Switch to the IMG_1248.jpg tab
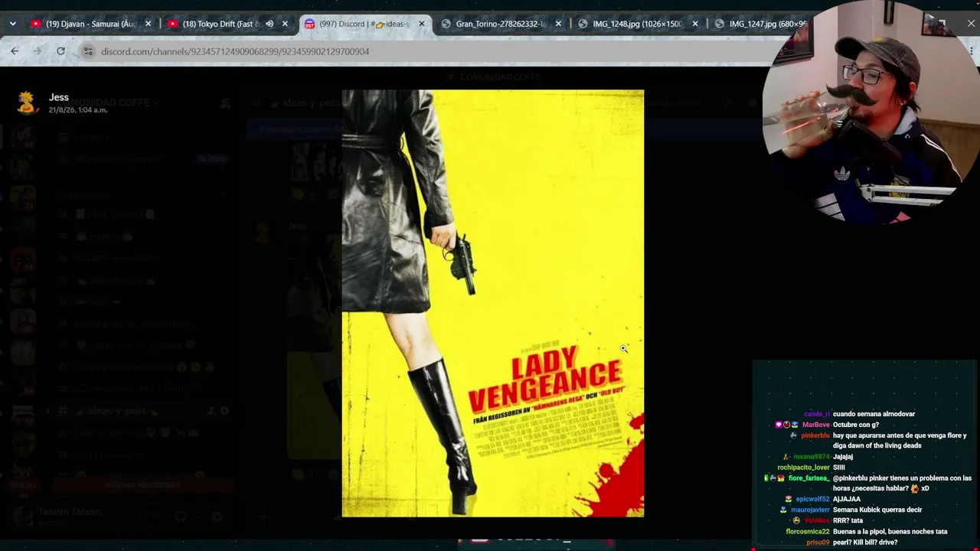 638,24
